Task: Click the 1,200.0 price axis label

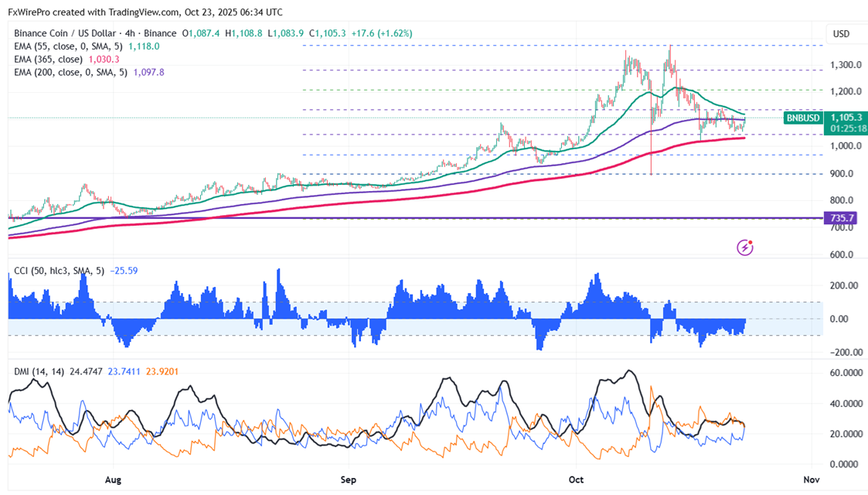Action: [846, 91]
